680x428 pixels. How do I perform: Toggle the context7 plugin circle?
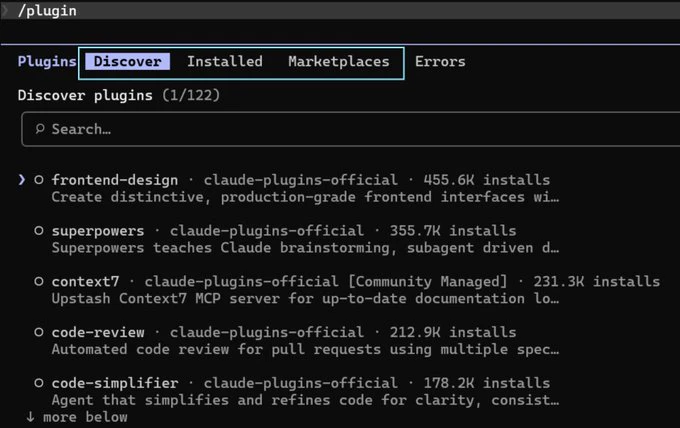click(39, 281)
